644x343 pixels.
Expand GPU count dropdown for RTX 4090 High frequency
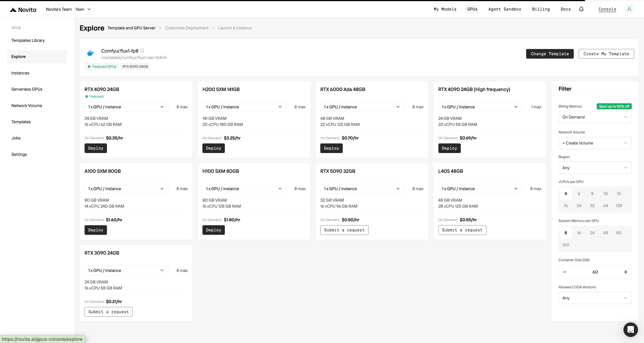click(x=480, y=107)
